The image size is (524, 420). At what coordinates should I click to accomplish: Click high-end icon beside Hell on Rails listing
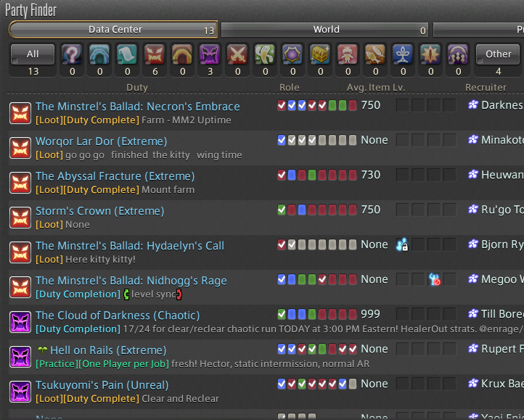coord(20,357)
